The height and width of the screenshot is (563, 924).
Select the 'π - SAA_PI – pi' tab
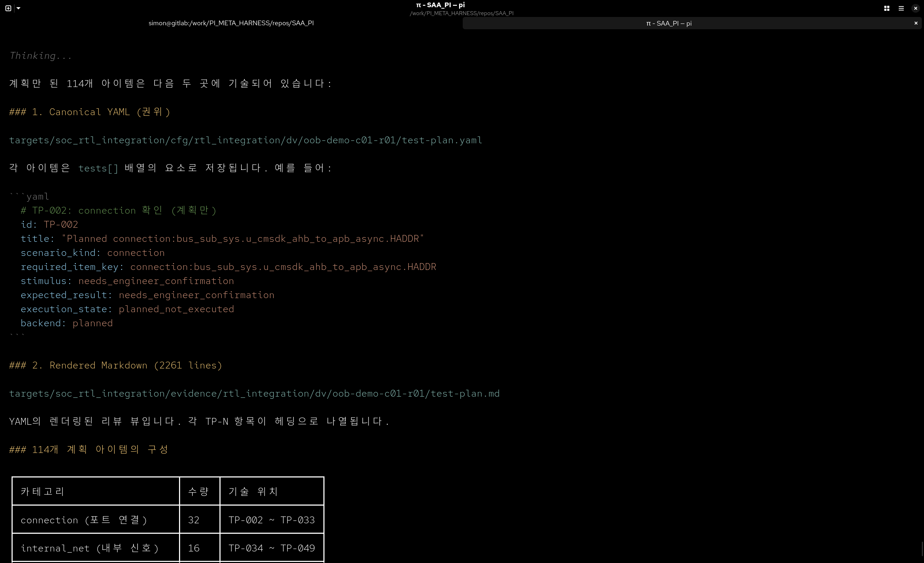(x=668, y=23)
